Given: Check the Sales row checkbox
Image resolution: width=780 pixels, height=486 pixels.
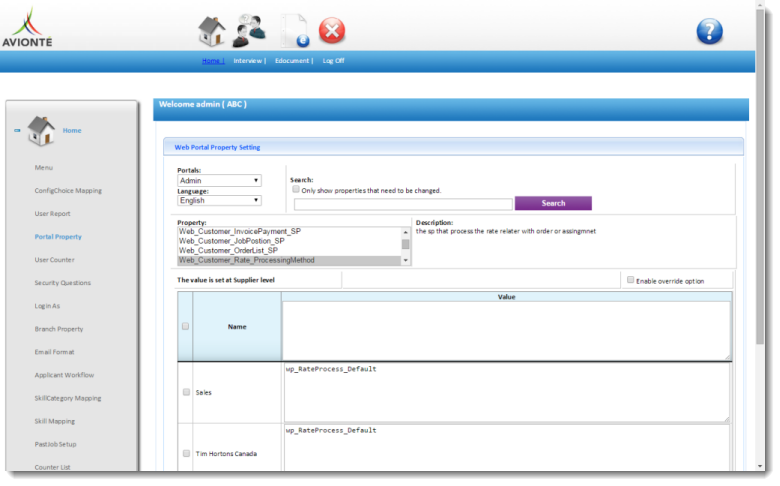Looking at the screenshot, I should [x=186, y=392].
